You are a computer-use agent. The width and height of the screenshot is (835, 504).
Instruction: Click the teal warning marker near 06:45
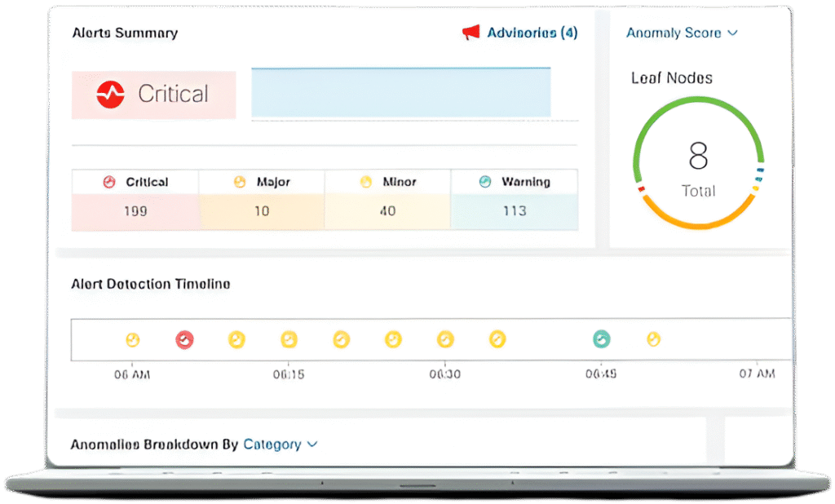601,339
